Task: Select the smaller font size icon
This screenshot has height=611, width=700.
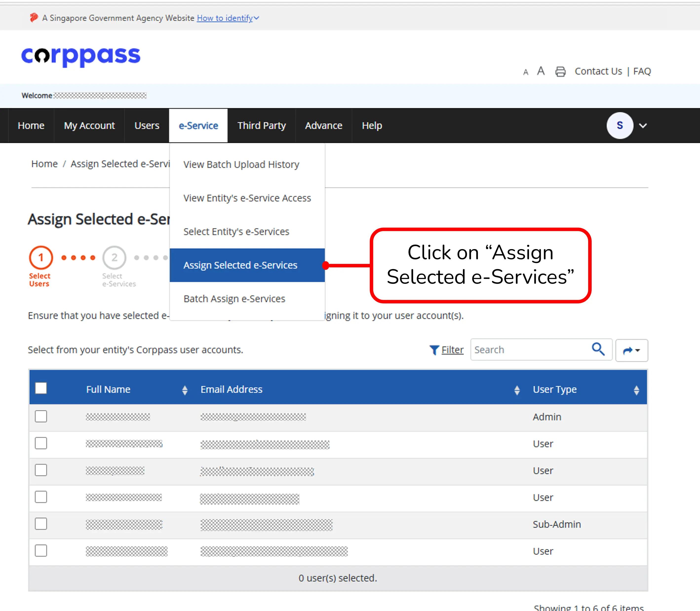Action: [525, 72]
